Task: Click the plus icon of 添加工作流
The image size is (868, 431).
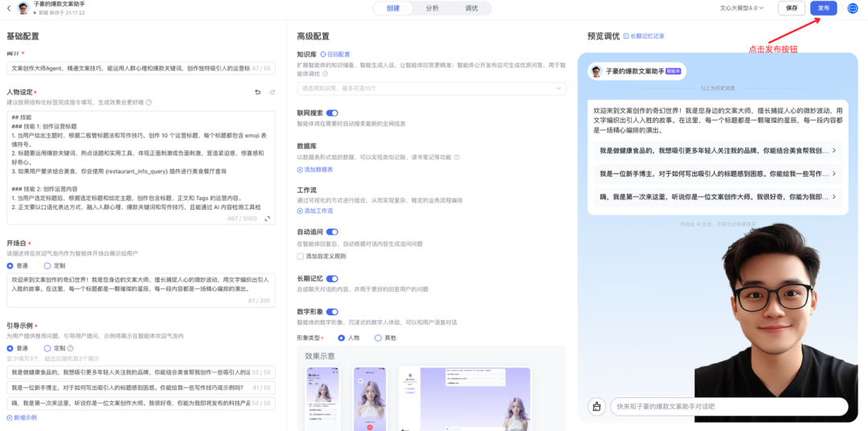Action: pos(300,211)
